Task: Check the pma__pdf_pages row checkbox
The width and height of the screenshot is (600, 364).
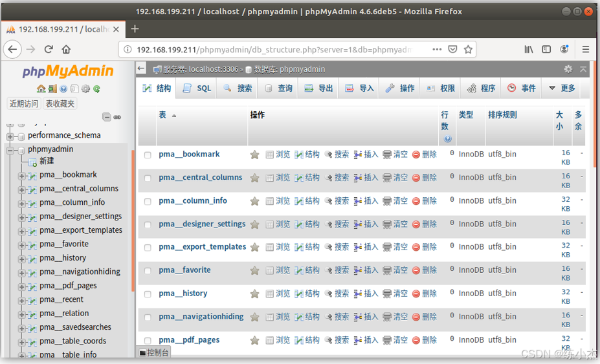Action: (x=148, y=341)
